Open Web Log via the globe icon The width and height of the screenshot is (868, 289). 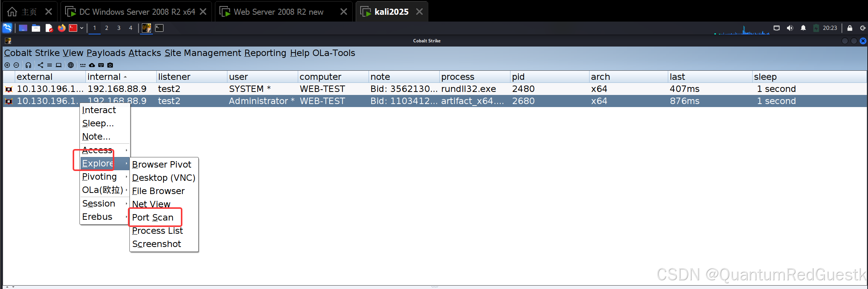(71, 65)
